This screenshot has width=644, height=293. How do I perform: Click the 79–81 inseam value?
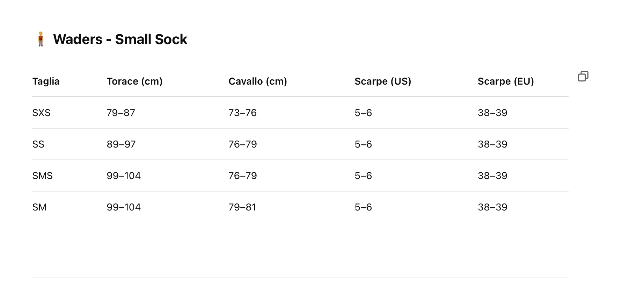coord(242,207)
